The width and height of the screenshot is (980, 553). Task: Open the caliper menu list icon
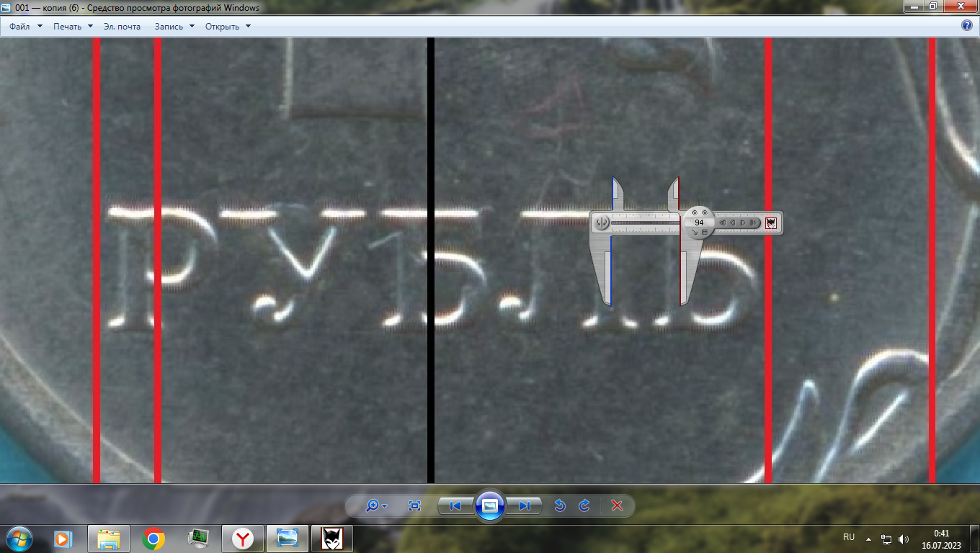tap(705, 232)
